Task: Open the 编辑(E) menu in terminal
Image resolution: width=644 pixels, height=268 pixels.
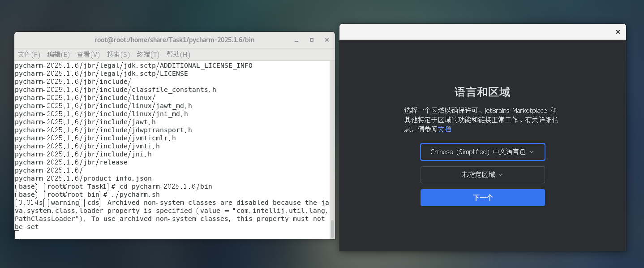Action: (59, 54)
